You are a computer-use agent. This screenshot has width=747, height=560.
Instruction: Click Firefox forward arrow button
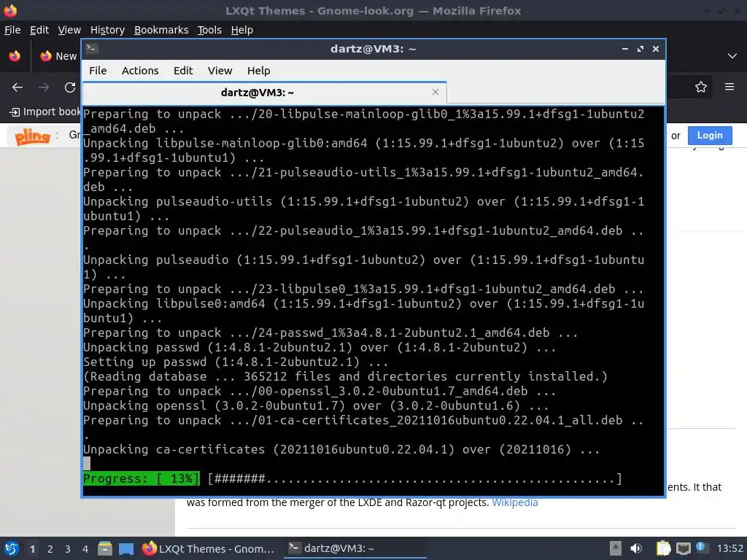coord(44,87)
